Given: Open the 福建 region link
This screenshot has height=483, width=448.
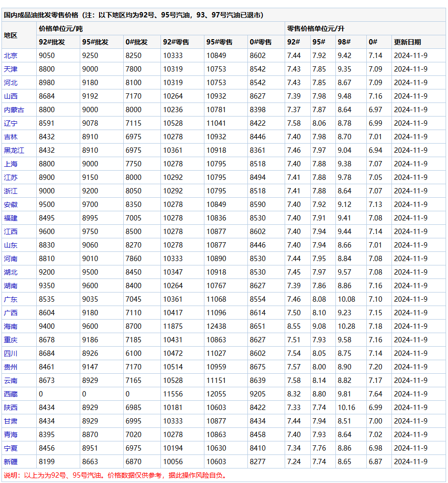Looking at the screenshot, I should [11, 219].
